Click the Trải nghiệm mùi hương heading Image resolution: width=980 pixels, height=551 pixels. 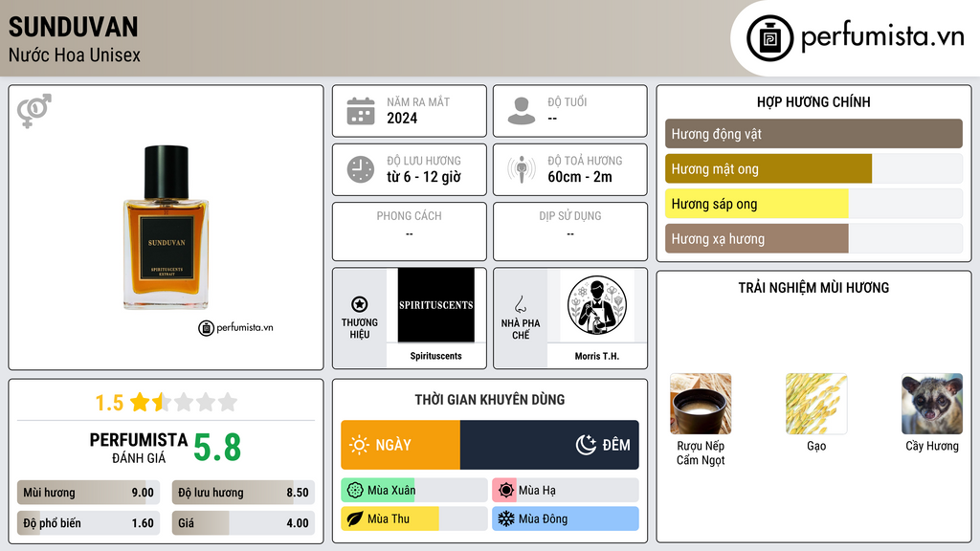813,288
